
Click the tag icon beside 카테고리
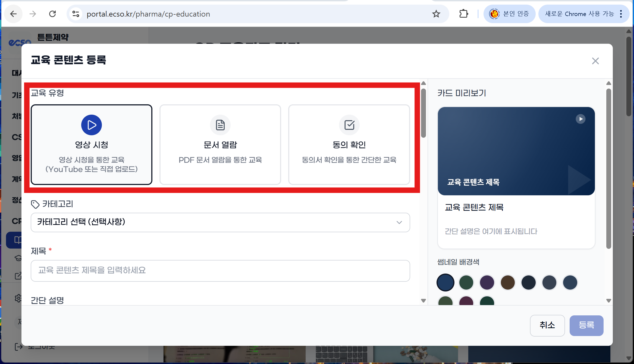pyautogui.click(x=35, y=204)
